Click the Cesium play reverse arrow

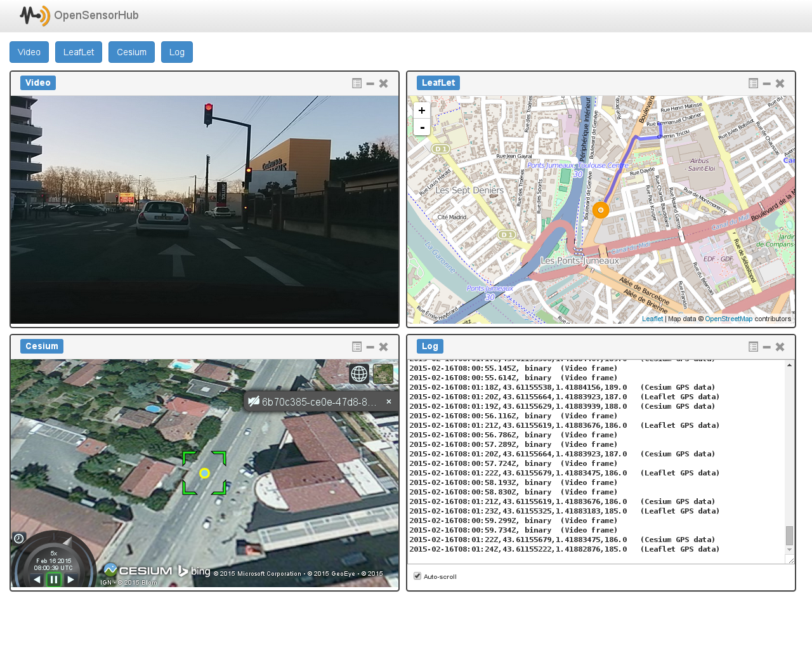[x=37, y=579]
